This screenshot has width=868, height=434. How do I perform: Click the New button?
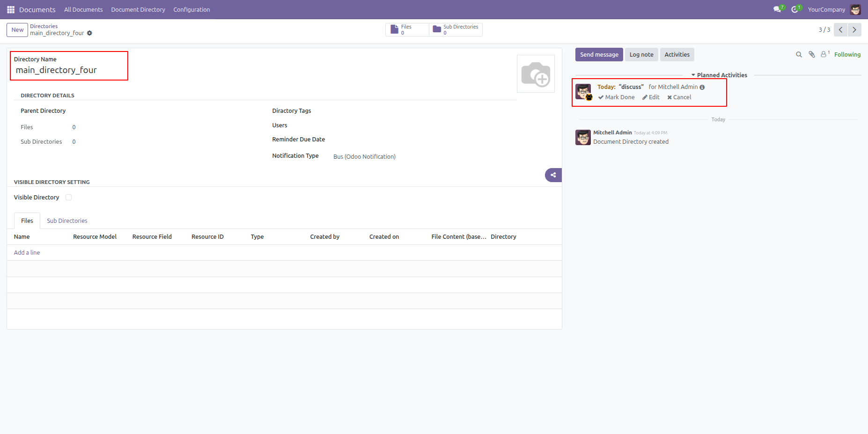coord(17,30)
